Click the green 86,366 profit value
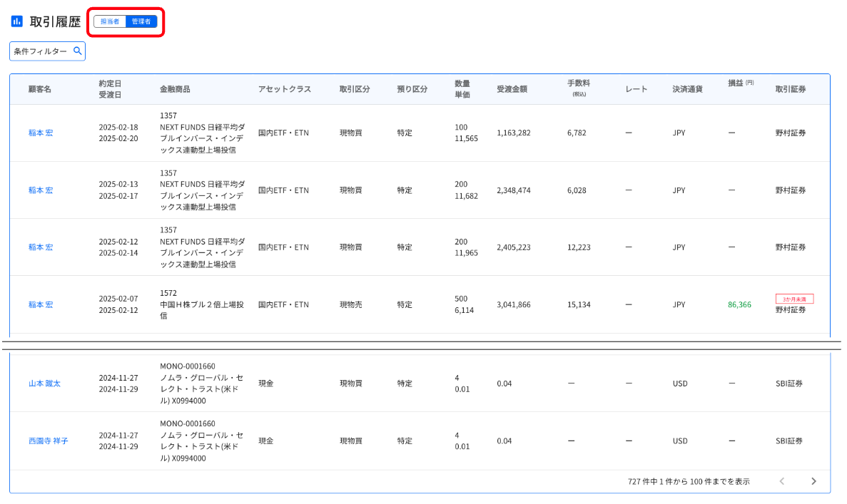Viewport: 847px width, 504px height. pyautogui.click(x=739, y=304)
